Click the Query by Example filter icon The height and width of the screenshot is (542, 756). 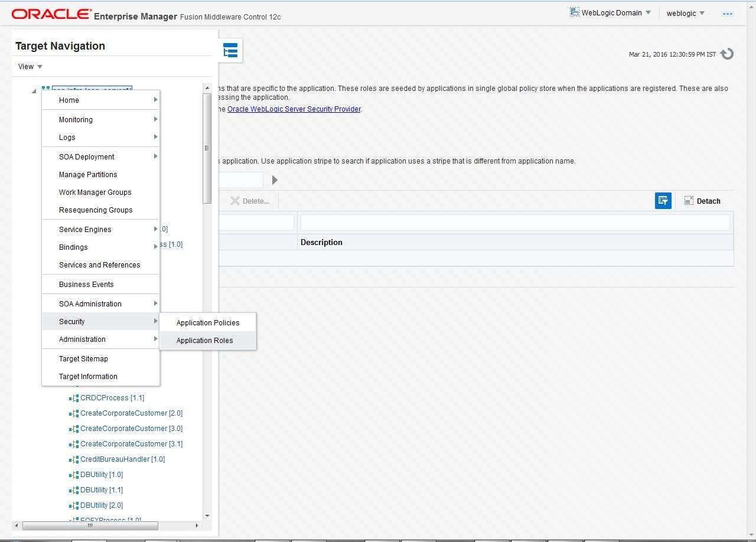point(663,201)
